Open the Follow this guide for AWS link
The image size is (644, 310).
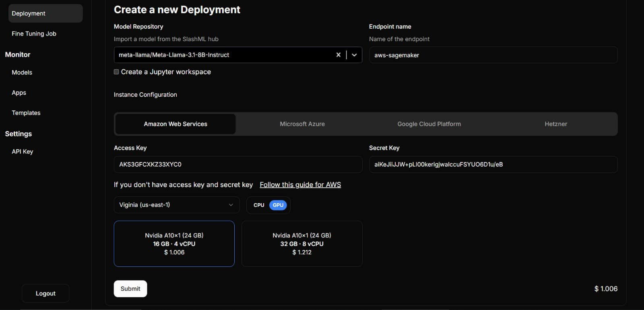(300, 185)
